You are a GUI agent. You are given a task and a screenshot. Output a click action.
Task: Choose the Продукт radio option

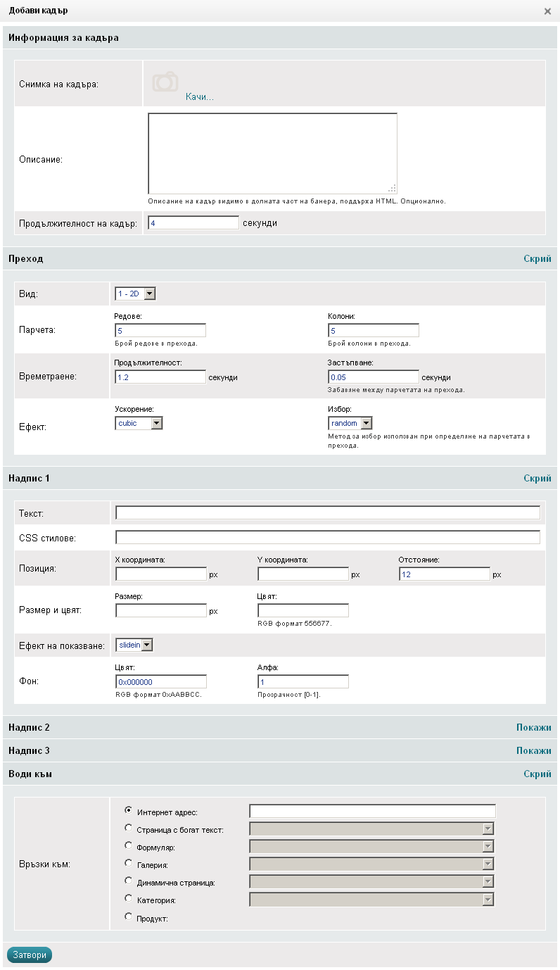point(128,916)
